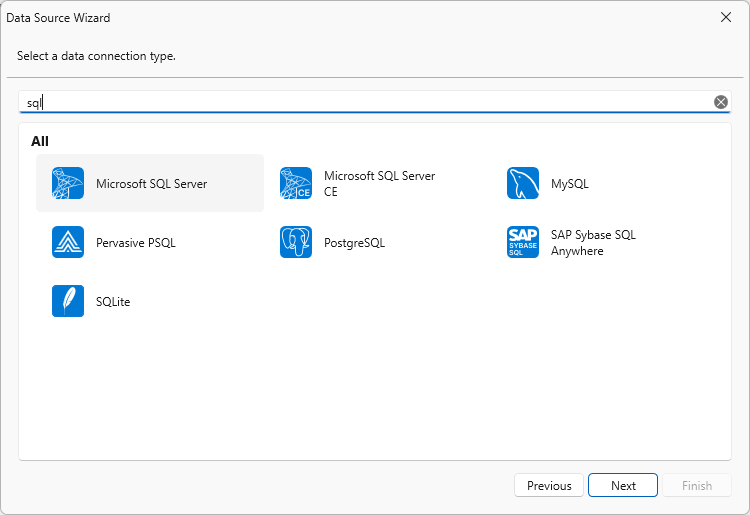This screenshot has height=515, width=750.
Task: Choose the PostgreSQL elephant icon
Action: 296,242
